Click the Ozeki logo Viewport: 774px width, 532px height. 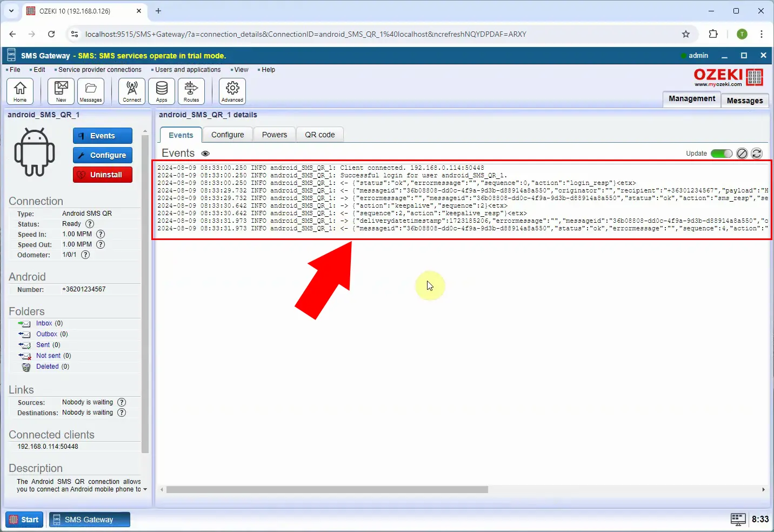point(729,77)
